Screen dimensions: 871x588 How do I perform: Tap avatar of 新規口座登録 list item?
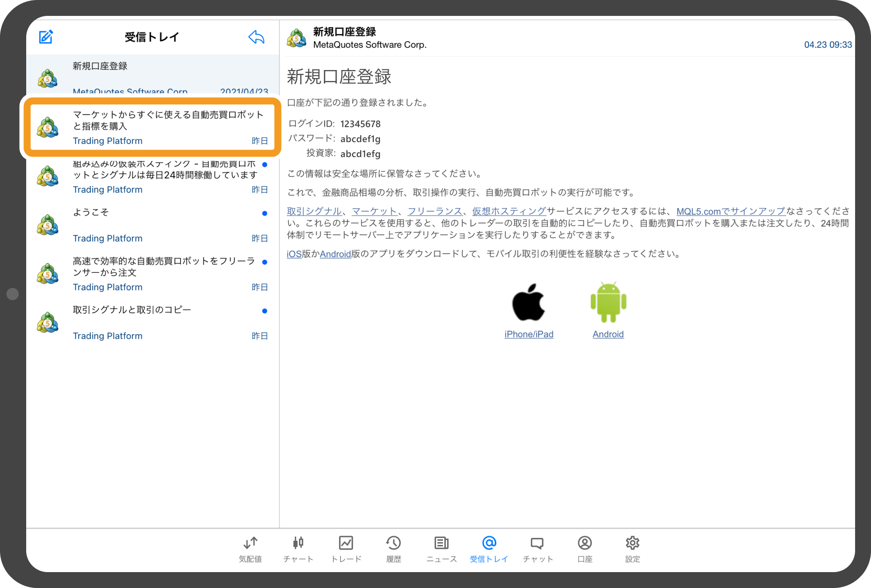click(x=48, y=79)
